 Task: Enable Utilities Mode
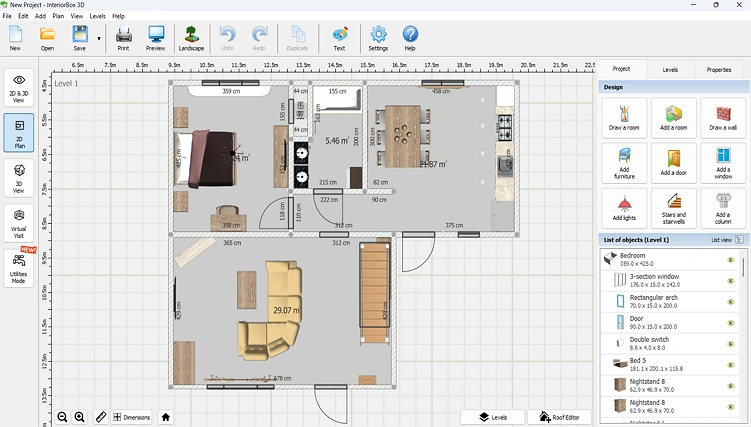tap(19, 269)
